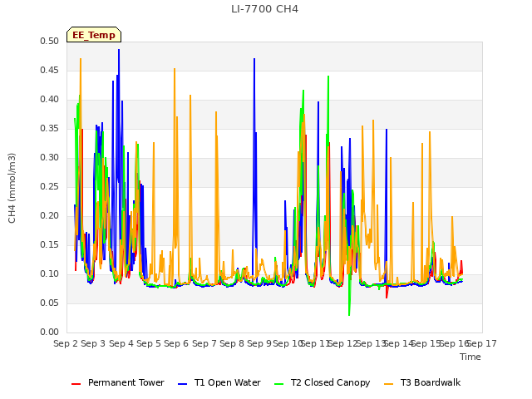Click the 0.20 y-axis label

point(50,216)
